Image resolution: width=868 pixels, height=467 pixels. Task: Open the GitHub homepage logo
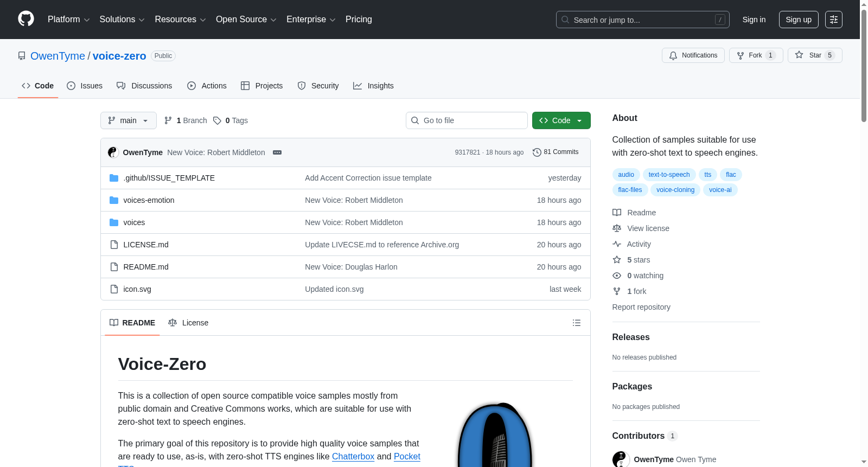click(x=26, y=19)
